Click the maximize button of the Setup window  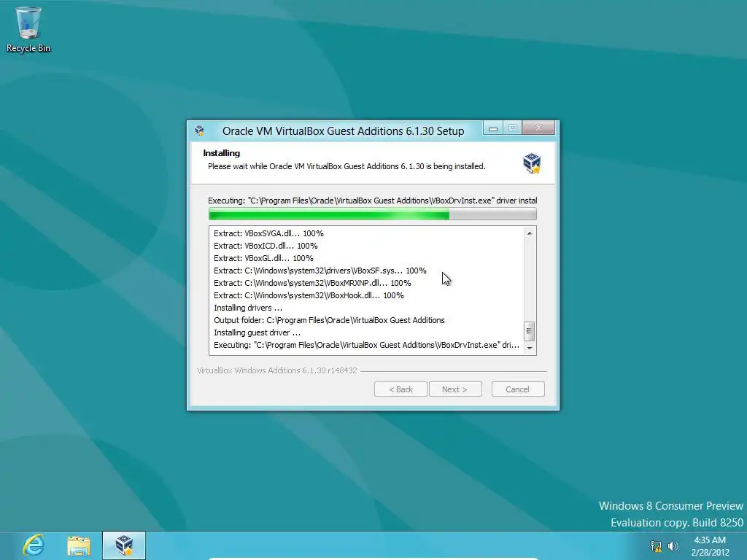point(513,128)
